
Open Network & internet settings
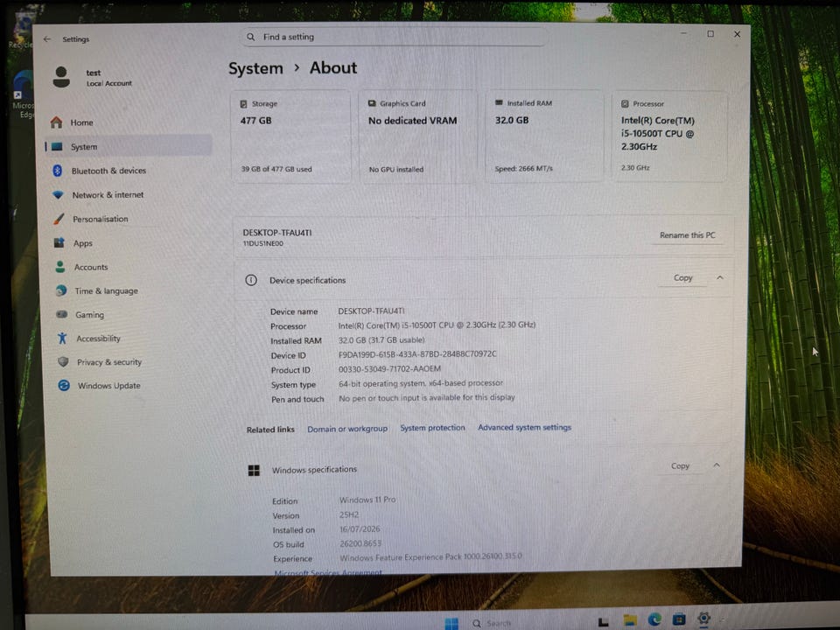click(x=99, y=194)
